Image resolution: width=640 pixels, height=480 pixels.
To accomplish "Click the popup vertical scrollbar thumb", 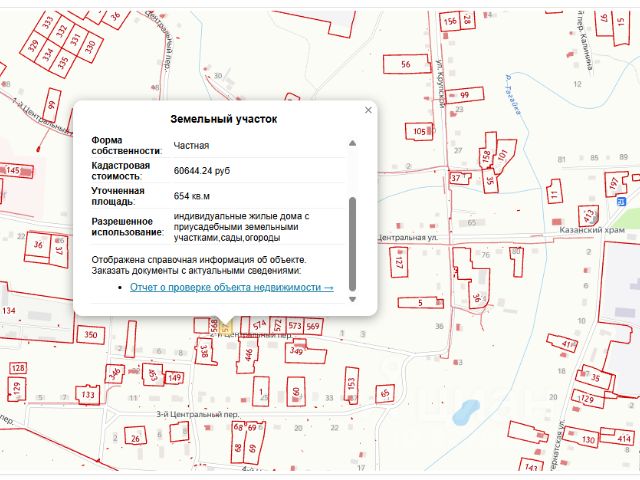I will tap(353, 244).
